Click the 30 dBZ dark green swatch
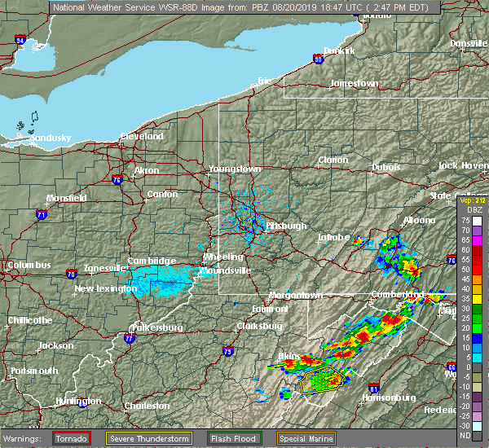Screen dimensions: 489x448 pos(477,309)
